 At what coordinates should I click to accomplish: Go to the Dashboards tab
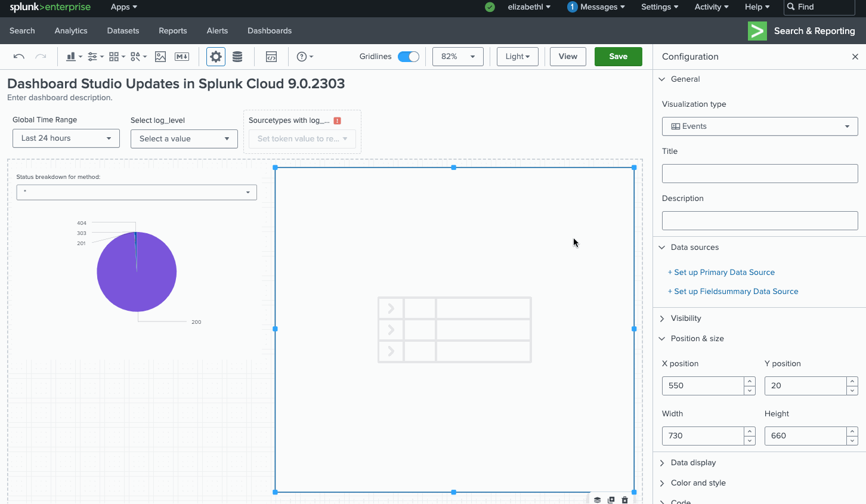pos(270,31)
